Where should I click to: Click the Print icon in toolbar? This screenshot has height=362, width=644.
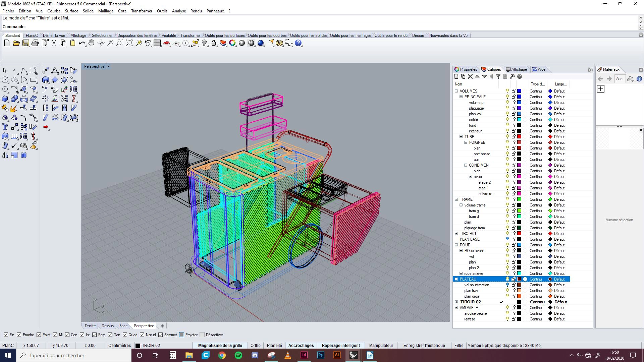35,43
